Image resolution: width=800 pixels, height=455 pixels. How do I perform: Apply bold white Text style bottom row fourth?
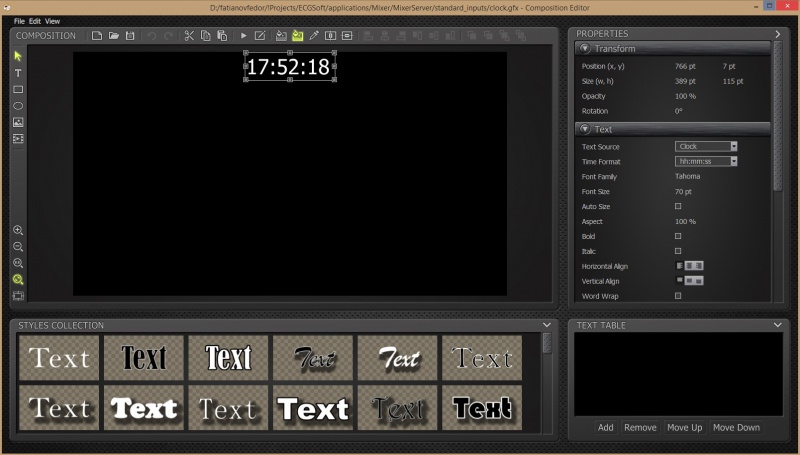[x=313, y=408]
